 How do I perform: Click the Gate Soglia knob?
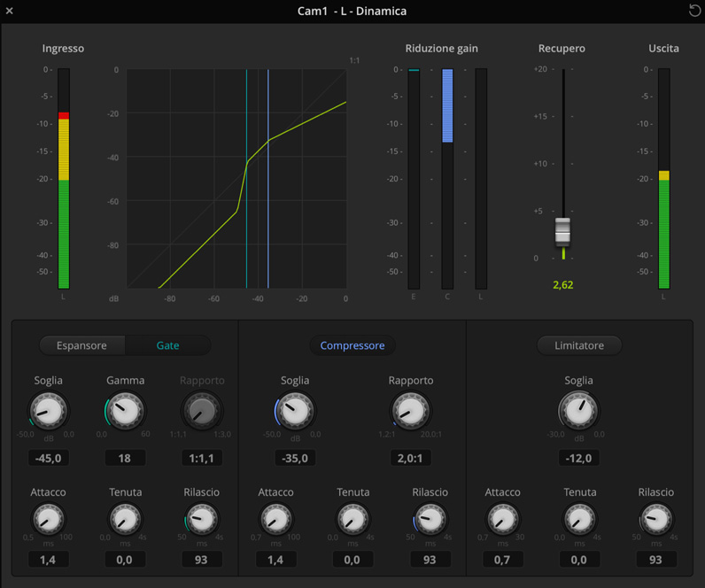(x=48, y=411)
